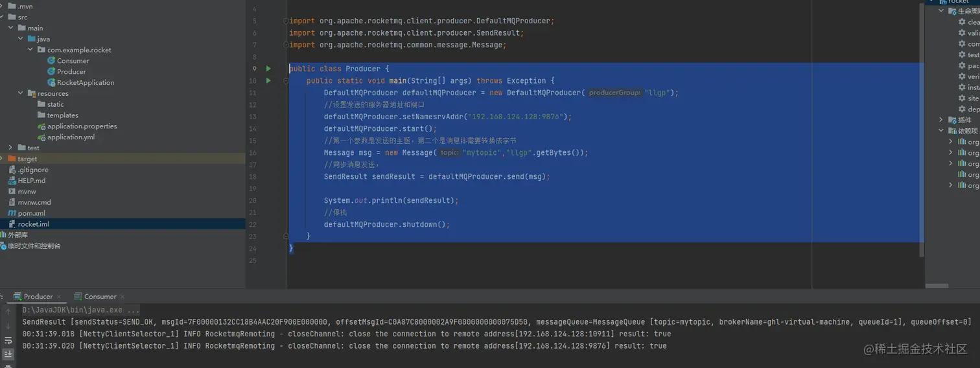Image resolution: width=980 pixels, height=368 pixels.
Task: Select Maven clean lifecycle goal
Action: point(970,22)
